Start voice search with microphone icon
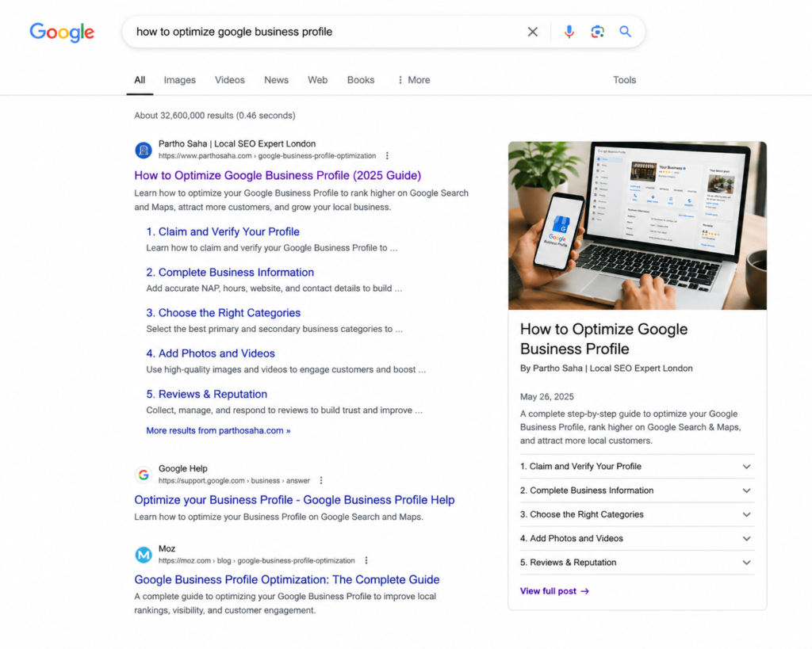 click(569, 32)
